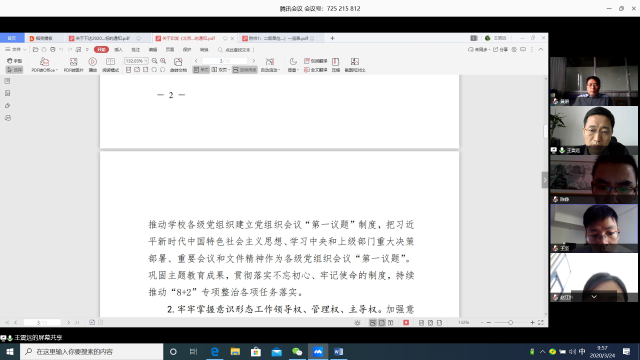Click the print icon in quick toolbar
Image resolution: width=640 pixels, height=360 pixels.
tap(53, 50)
